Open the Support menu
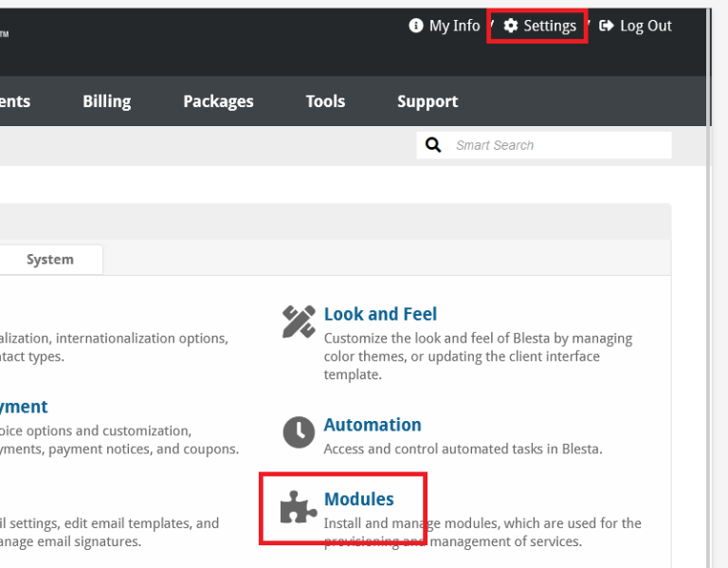This screenshot has width=728, height=568. pos(428,101)
